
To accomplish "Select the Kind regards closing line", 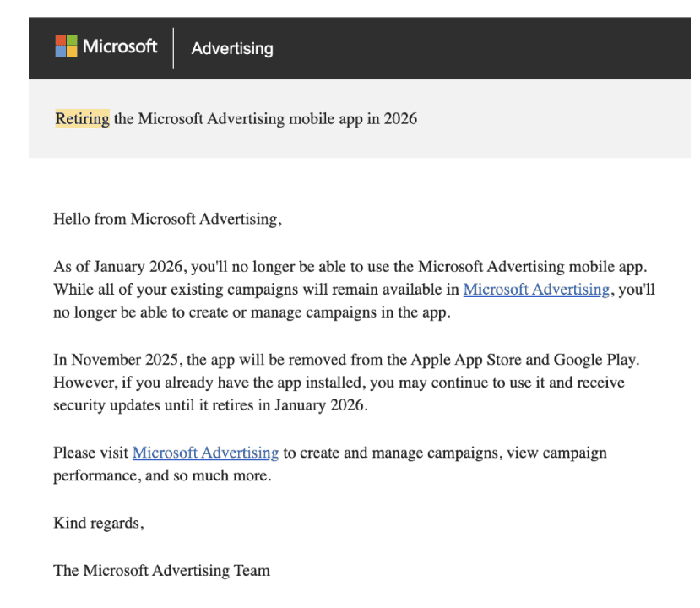I will point(98,522).
